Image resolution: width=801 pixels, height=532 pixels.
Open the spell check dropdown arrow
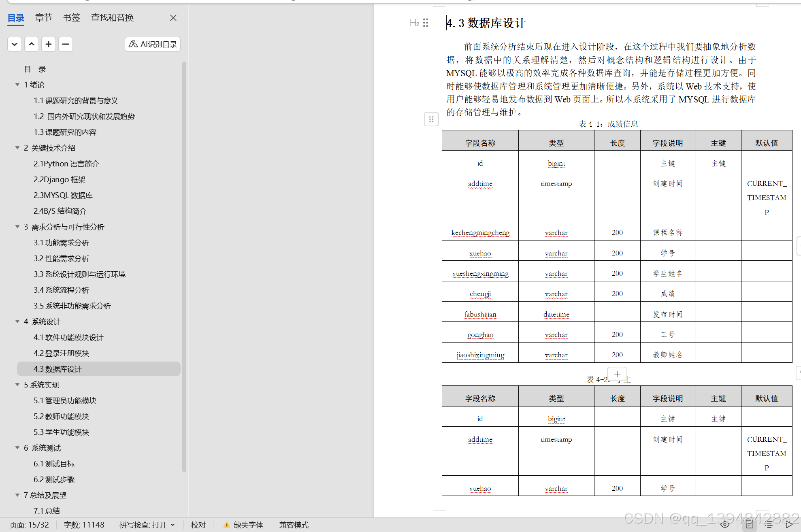click(x=172, y=525)
